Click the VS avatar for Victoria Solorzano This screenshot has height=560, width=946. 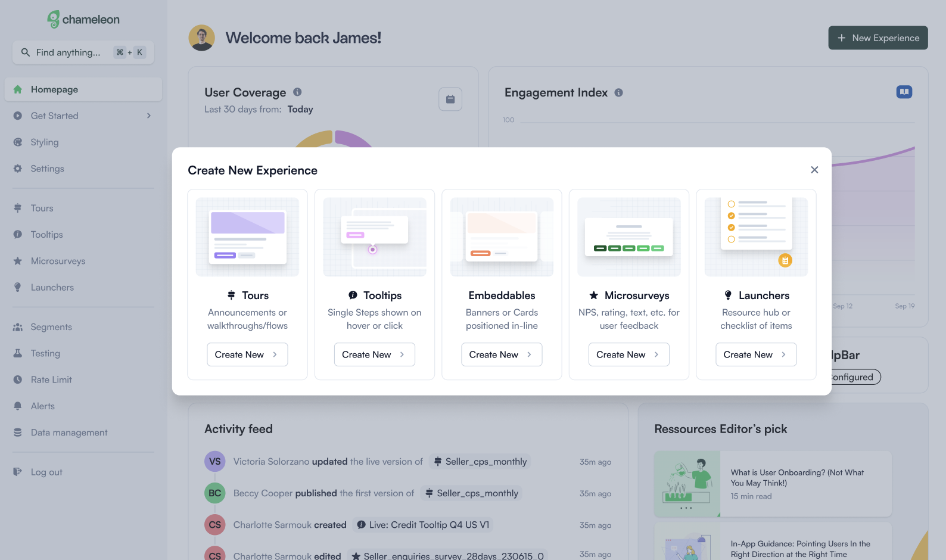coord(215,461)
